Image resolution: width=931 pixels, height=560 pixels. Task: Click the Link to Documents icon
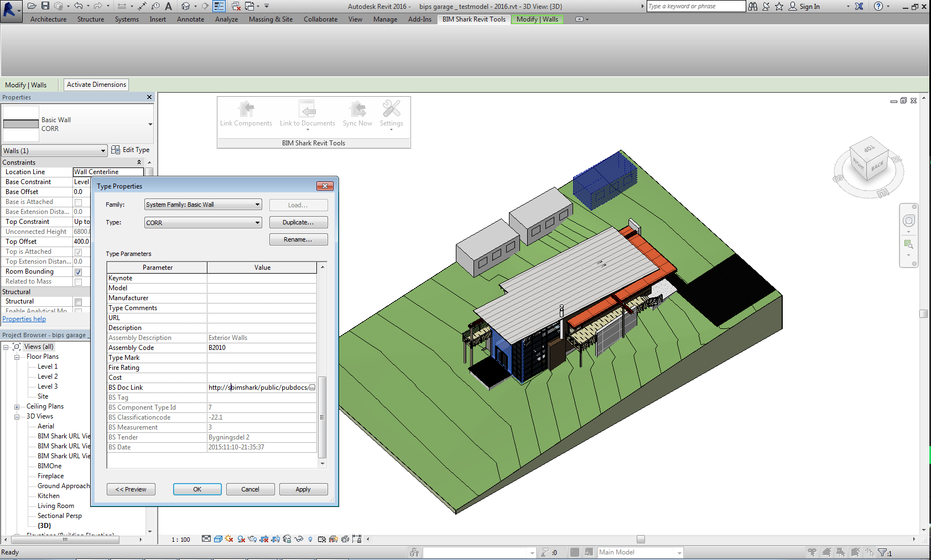pyautogui.click(x=307, y=108)
